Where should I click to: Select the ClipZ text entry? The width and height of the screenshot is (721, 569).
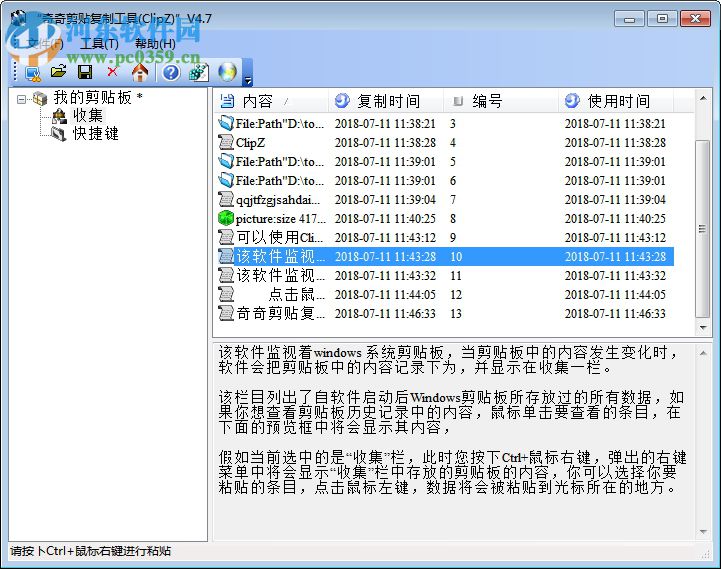pyautogui.click(x=250, y=143)
